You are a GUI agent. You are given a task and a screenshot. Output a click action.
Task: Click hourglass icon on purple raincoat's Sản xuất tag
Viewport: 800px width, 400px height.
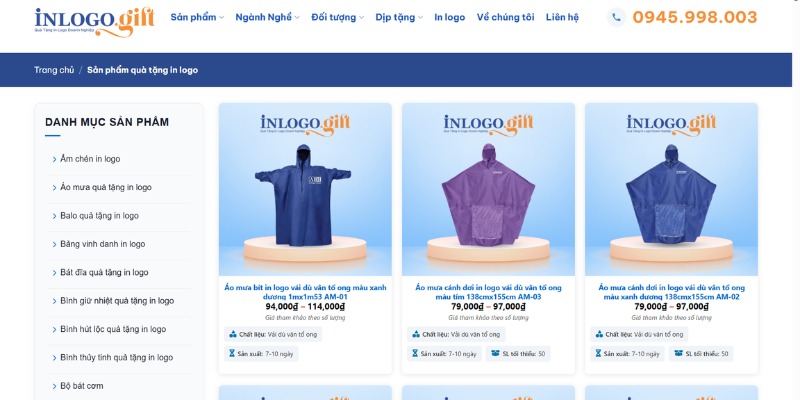click(415, 353)
